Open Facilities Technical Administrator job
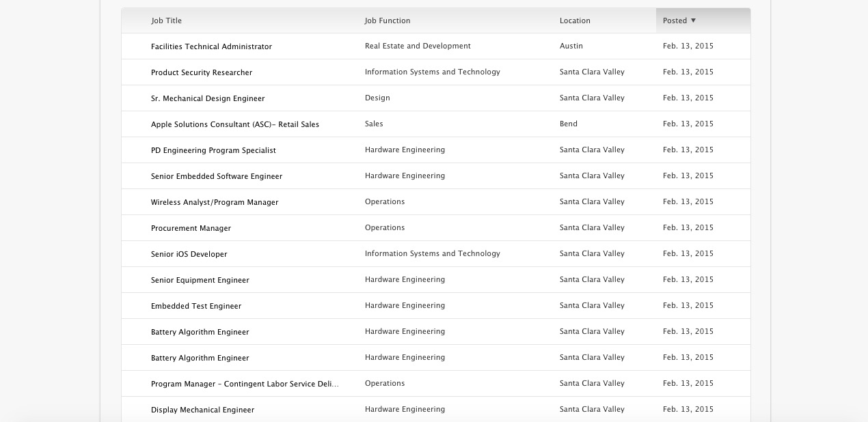Screen dimensions: 868x422 coord(211,46)
